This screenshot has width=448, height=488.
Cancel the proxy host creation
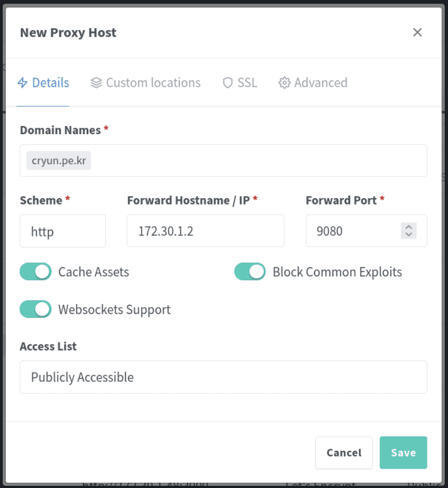point(344,452)
